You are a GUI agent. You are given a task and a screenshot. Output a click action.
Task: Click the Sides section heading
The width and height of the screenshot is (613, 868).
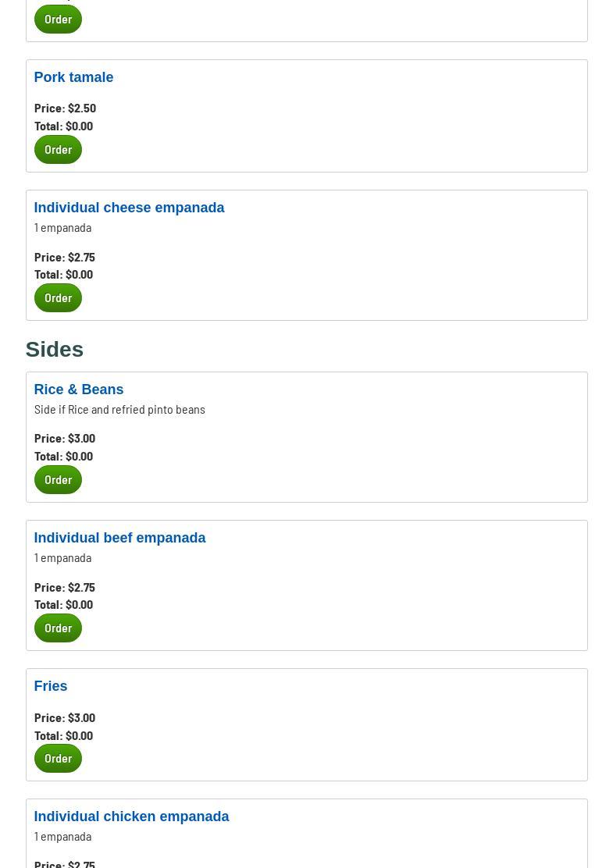[x=54, y=349]
